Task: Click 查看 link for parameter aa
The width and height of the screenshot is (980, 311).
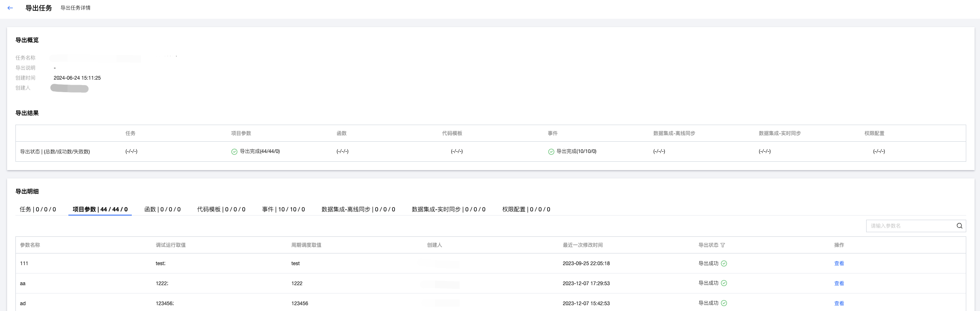Action: 839,283
